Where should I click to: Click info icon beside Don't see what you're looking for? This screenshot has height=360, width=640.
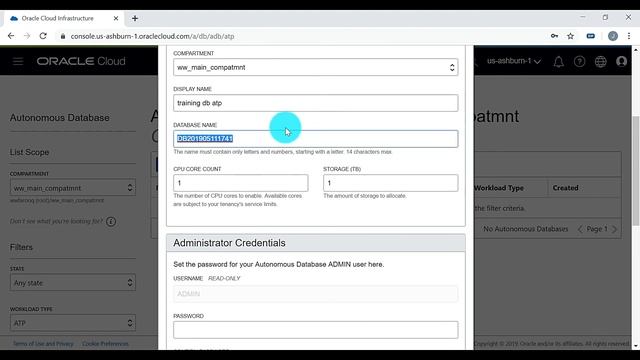[111, 222]
